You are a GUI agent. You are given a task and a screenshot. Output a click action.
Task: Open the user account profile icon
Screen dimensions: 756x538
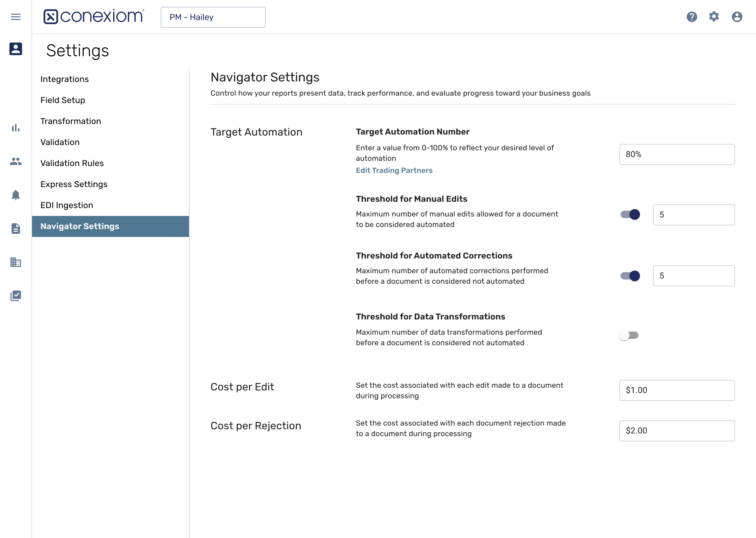pos(737,17)
